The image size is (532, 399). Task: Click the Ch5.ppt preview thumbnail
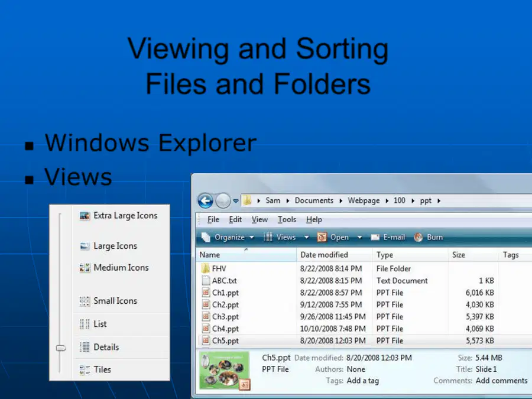click(225, 371)
